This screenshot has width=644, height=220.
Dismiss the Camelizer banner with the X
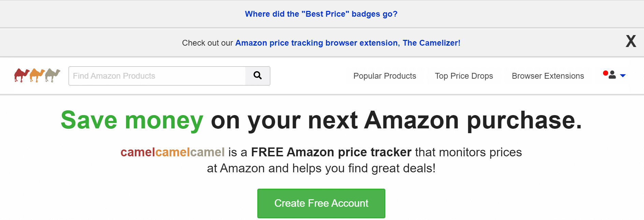631,42
